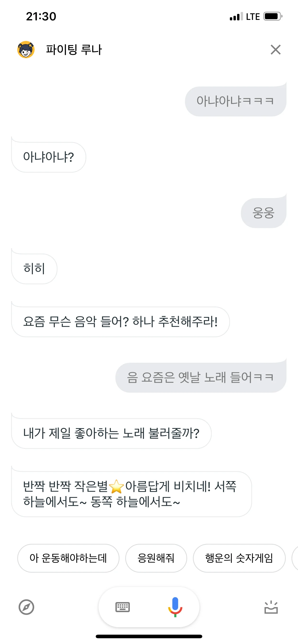Open the compass explore icon

click(x=26, y=607)
